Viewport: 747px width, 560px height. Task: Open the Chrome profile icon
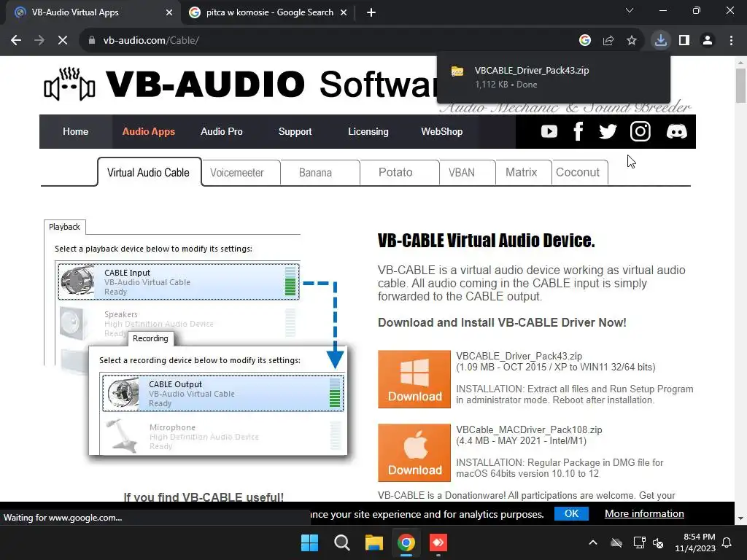point(708,41)
